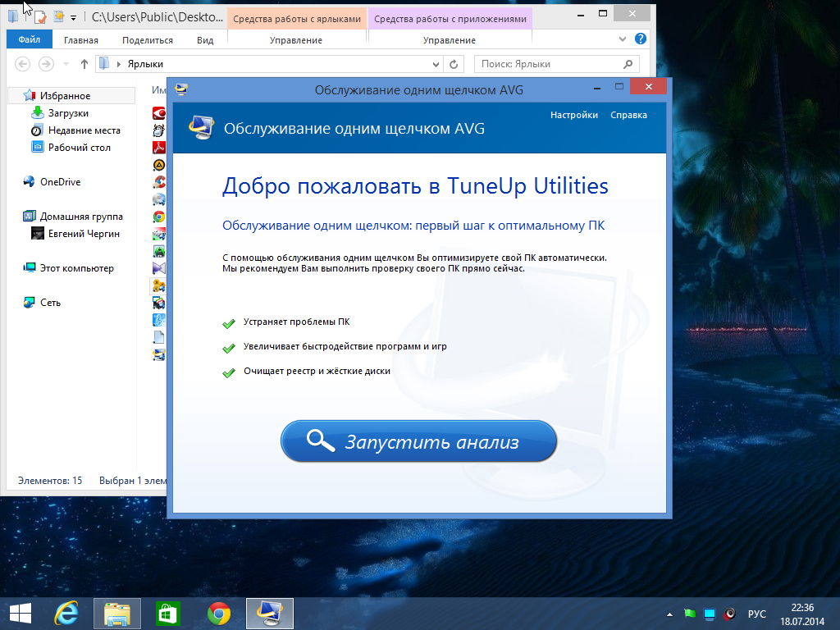This screenshot has width=840, height=630.
Task: Select the AIMP orange triangle shortcut icon
Action: (159, 165)
